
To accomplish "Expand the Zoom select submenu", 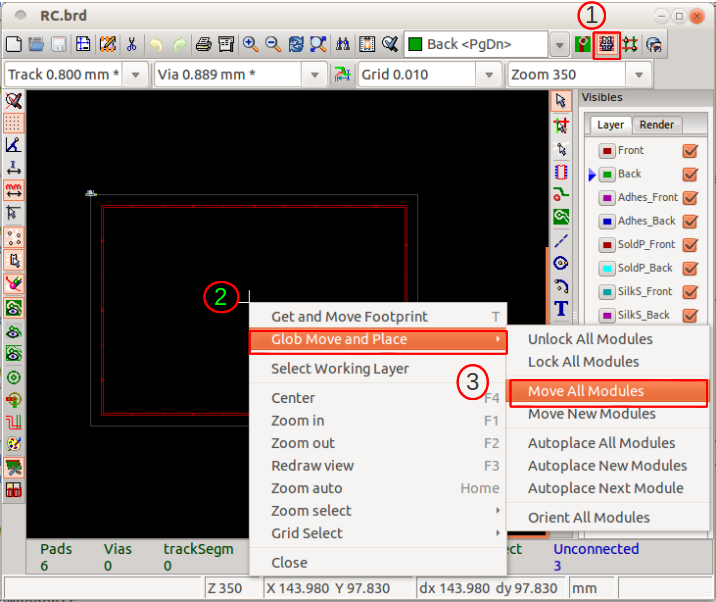I will 378,511.
